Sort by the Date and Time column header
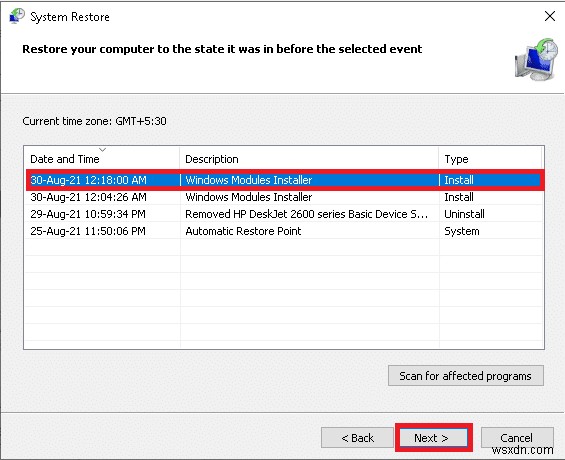This screenshot has width=565, height=460. tap(102, 158)
